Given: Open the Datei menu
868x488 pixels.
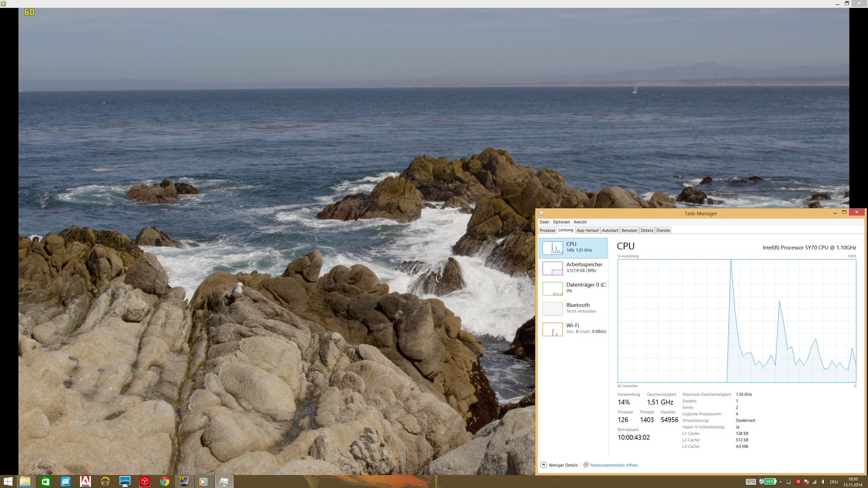Looking at the screenshot, I should pyautogui.click(x=544, y=222).
